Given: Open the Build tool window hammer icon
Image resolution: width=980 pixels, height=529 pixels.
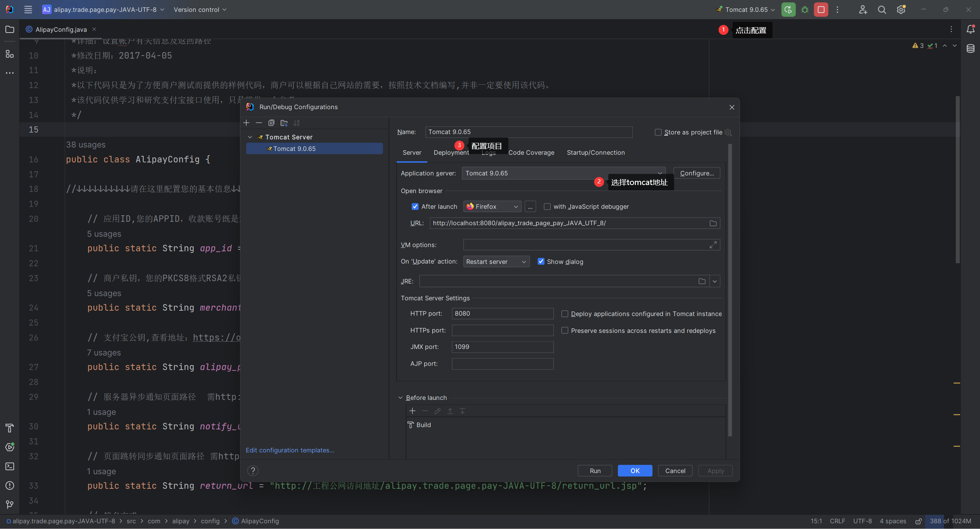Looking at the screenshot, I should pos(10,428).
